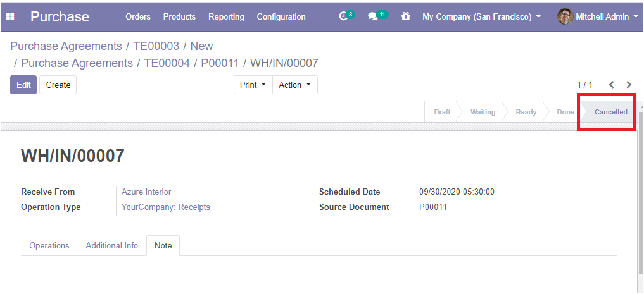
Task: Open P00011 breadcrumb link
Action: (220, 63)
